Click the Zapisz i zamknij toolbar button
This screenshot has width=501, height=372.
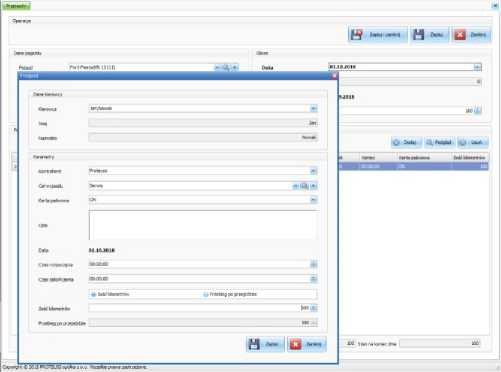377,35
